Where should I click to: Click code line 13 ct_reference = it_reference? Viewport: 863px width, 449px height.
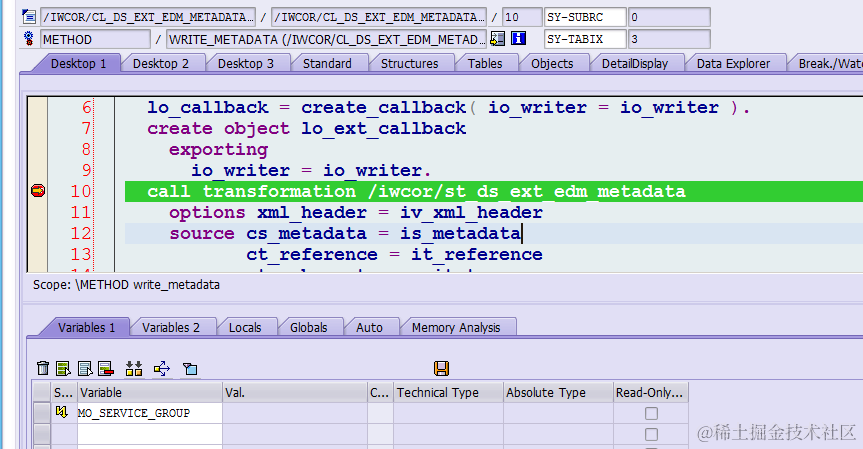[x=394, y=254]
